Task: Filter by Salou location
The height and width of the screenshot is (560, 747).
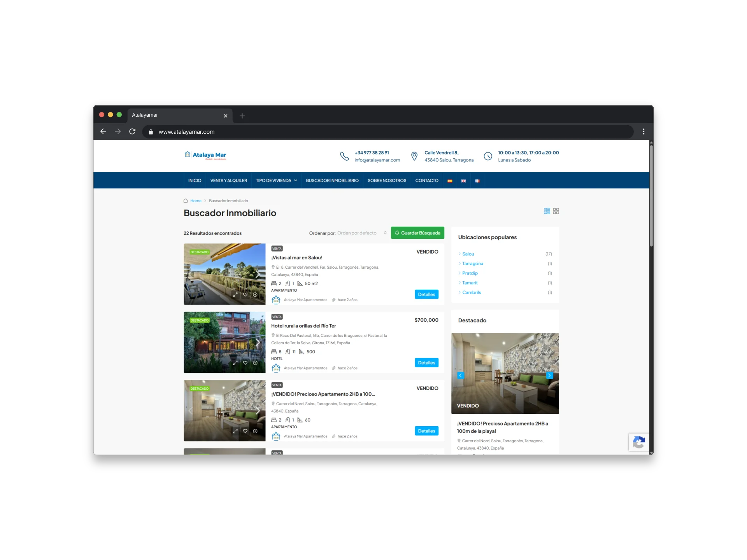Action: (468, 254)
